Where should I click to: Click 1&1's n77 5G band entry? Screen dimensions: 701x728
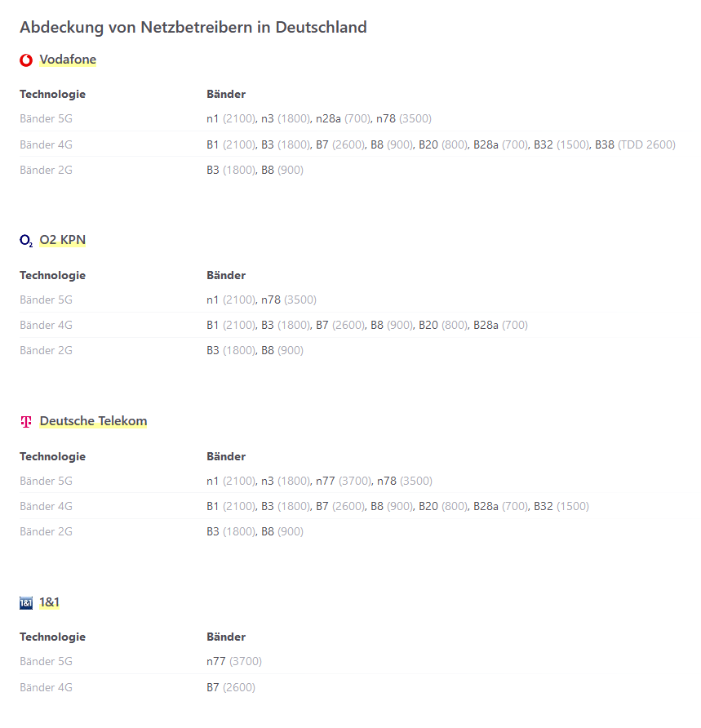tap(234, 661)
